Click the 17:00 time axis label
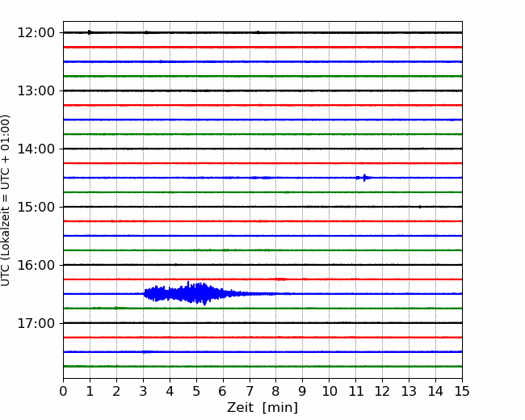 (x=36, y=323)
